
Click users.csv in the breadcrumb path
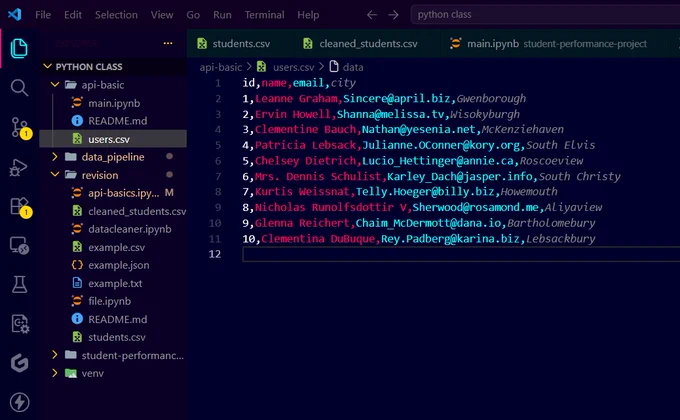pyautogui.click(x=294, y=67)
